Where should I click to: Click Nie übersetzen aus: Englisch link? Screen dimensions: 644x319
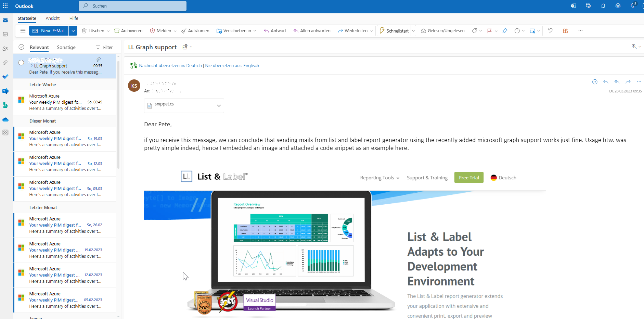[x=232, y=65]
